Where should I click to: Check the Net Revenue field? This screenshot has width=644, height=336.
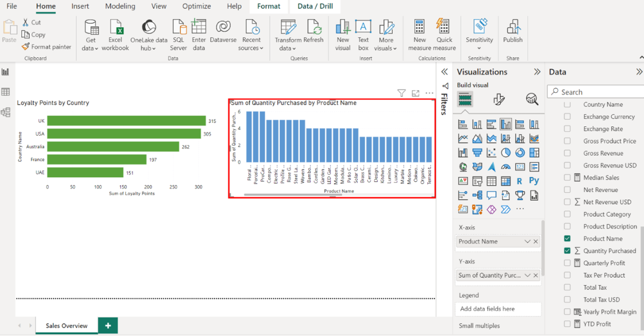[x=567, y=190]
